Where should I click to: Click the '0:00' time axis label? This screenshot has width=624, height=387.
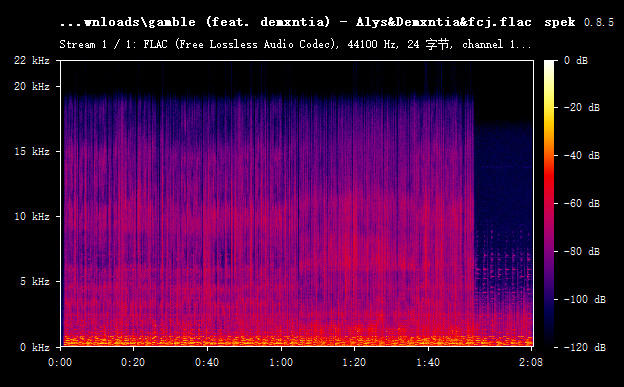coord(60,362)
